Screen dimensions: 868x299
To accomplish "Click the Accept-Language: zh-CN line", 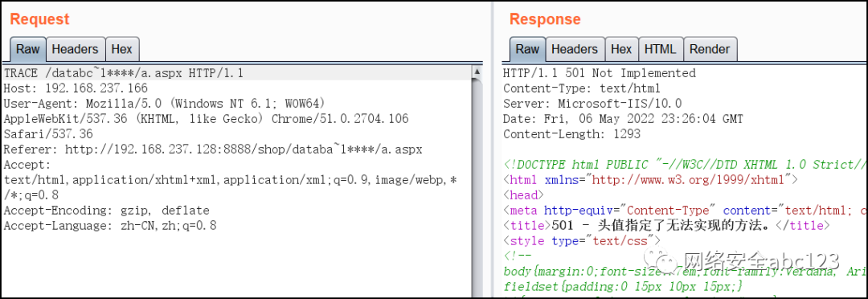I will coord(110,226).
